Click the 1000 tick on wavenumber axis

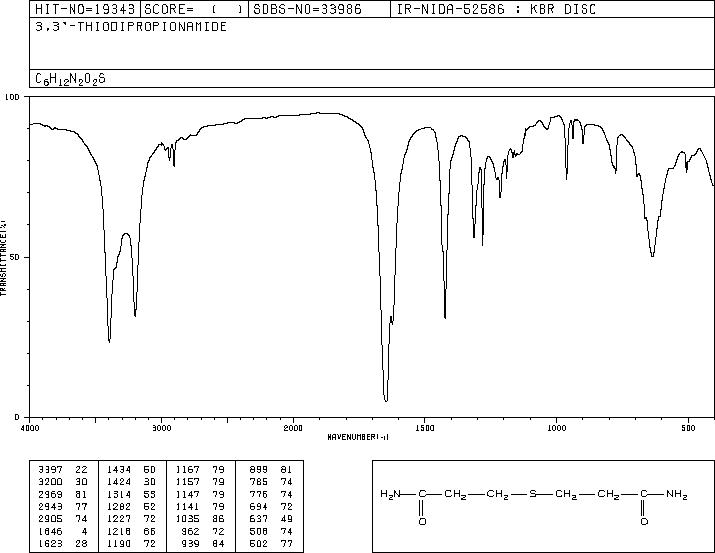556,428
